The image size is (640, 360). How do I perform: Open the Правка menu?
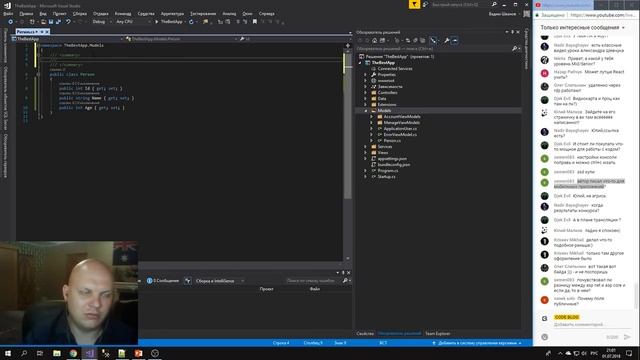click(x=26, y=13)
